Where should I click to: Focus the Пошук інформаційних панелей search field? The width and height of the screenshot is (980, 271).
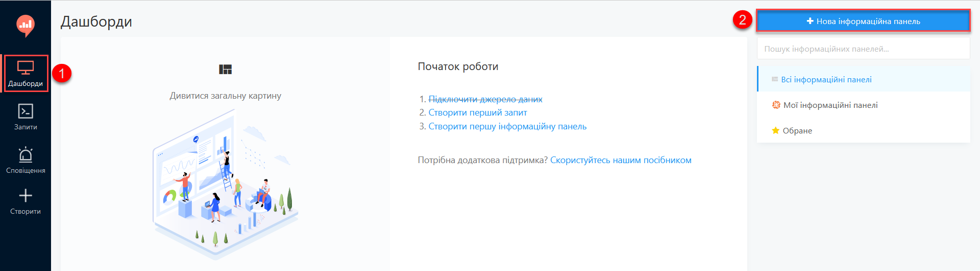click(x=863, y=49)
